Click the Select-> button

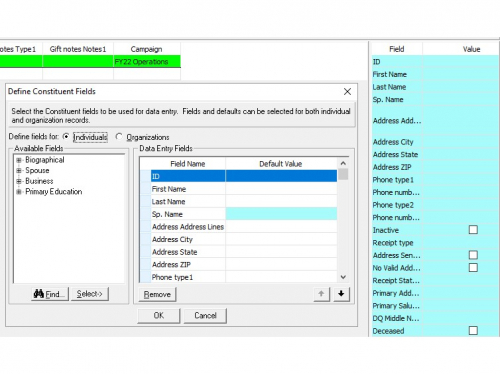tap(90, 294)
